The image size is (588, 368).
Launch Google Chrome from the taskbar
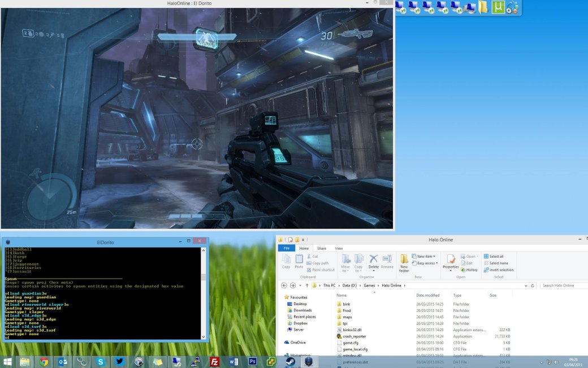pos(44,362)
